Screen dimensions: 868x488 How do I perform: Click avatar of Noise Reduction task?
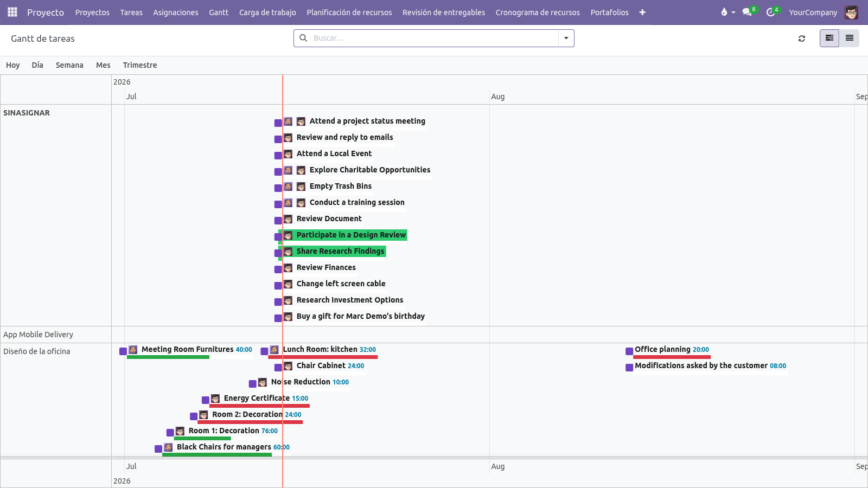click(263, 382)
